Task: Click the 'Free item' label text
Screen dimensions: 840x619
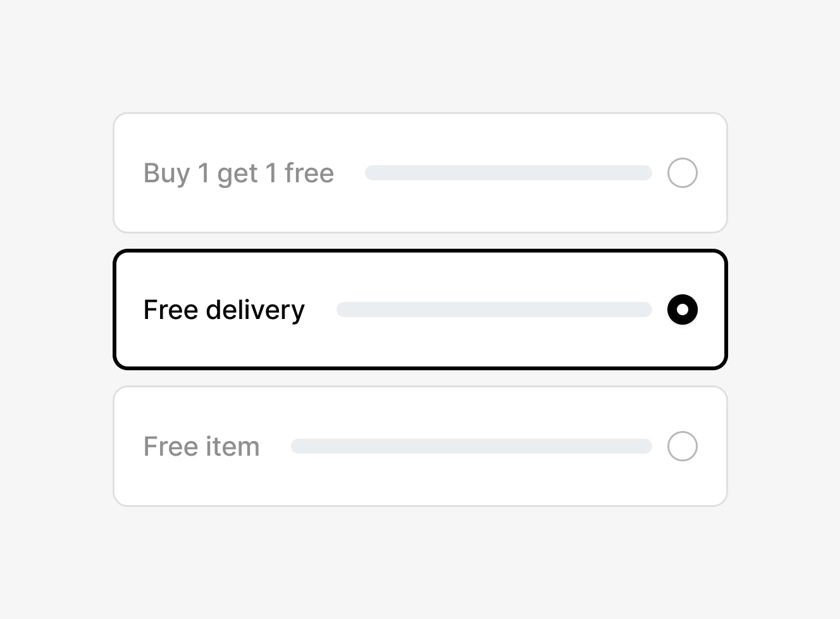Action: click(201, 446)
